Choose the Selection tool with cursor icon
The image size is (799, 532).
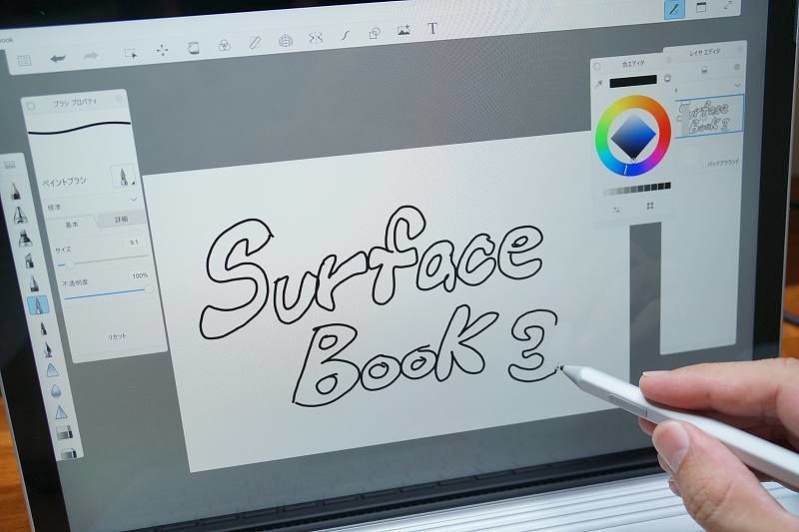tap(131, 53)
